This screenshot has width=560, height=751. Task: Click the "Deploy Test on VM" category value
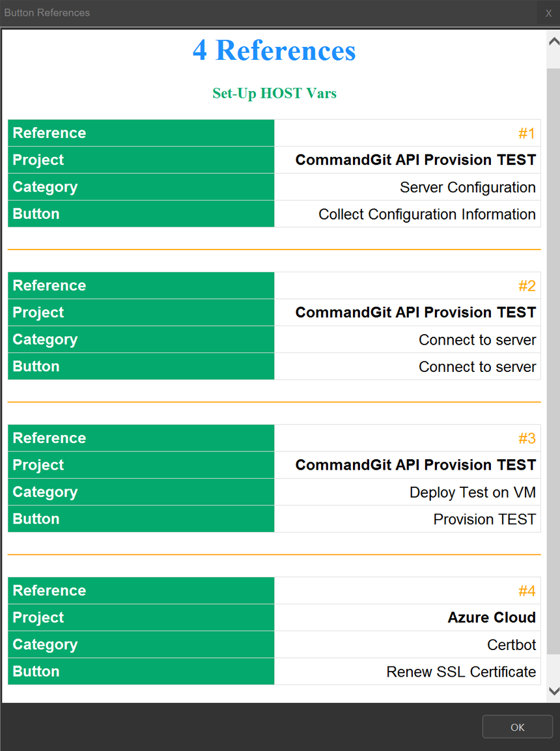(472, 492)
